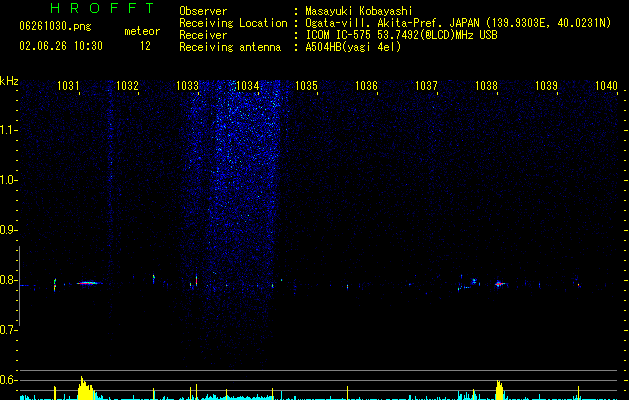The width and height of the screenshot is (629, 400).
Task: Click the long red meteor echo after 1031
Action: click(x=88, y=283)
